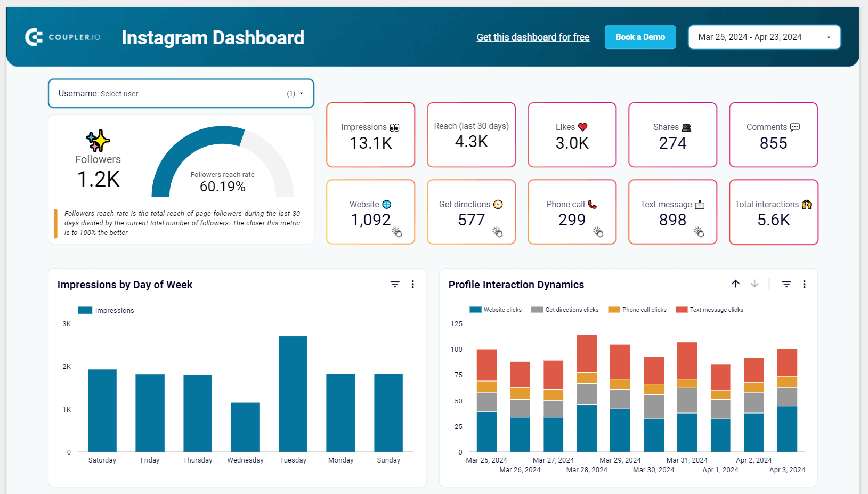868x494 pixels.
Task: Open the three-dot menu on the Impressions chart
Action: tap(413, 284)
